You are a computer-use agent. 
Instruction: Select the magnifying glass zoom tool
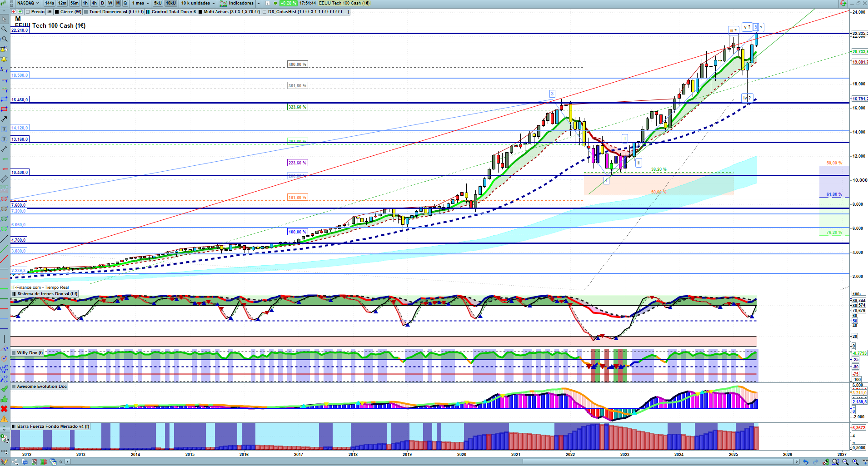4,29
